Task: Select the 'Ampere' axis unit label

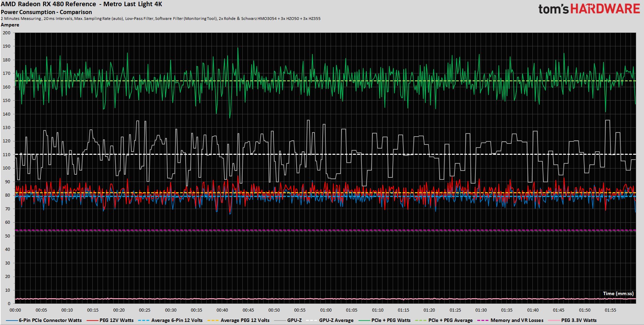Action: (10, 25)
